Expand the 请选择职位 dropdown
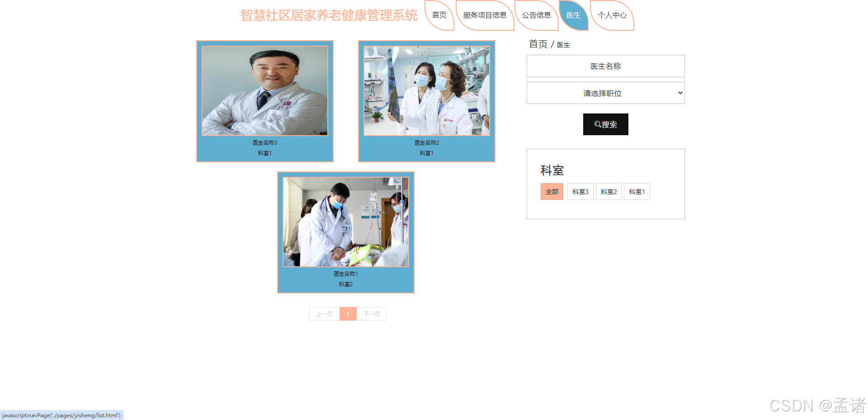Screen dimensions: 868x420 (x=605, y=93)
